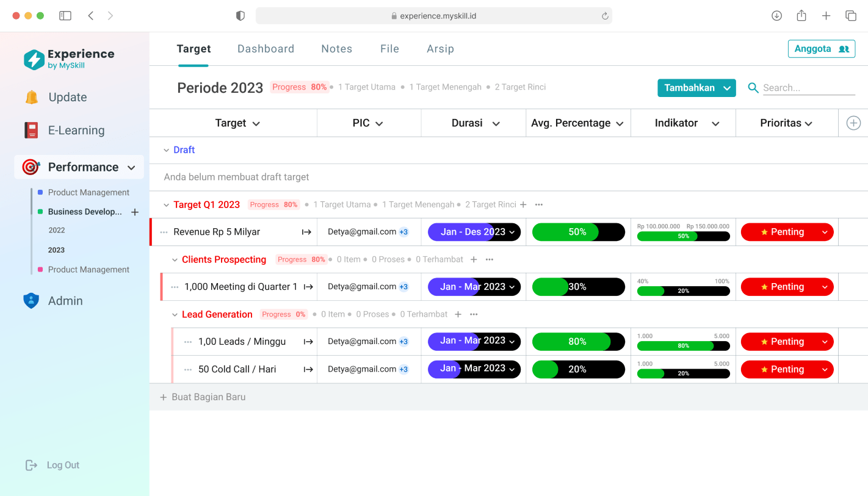Click the Performance target icon
The width and height of the screenshot is (868, 496).
pyautogui.click(x=30, y=167)
